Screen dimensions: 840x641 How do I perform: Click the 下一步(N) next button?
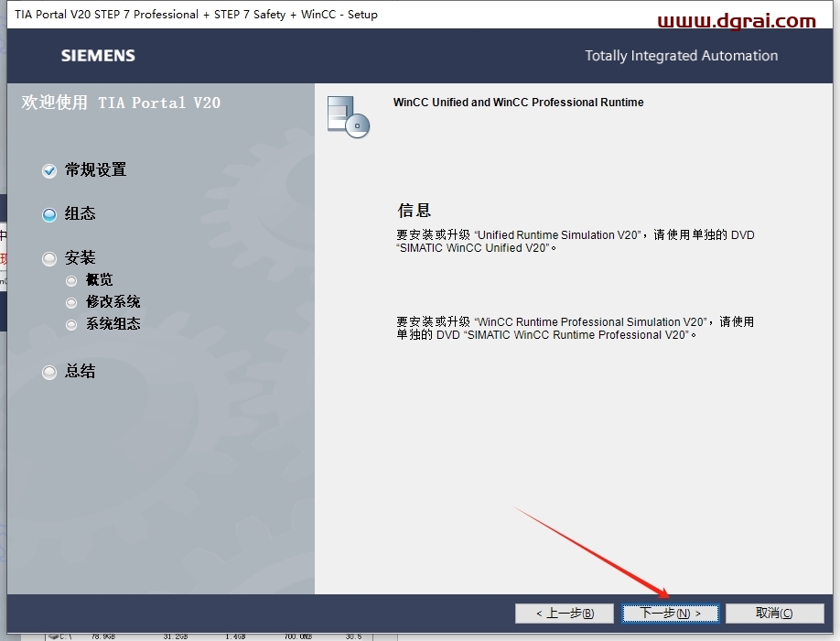[670, 614]
